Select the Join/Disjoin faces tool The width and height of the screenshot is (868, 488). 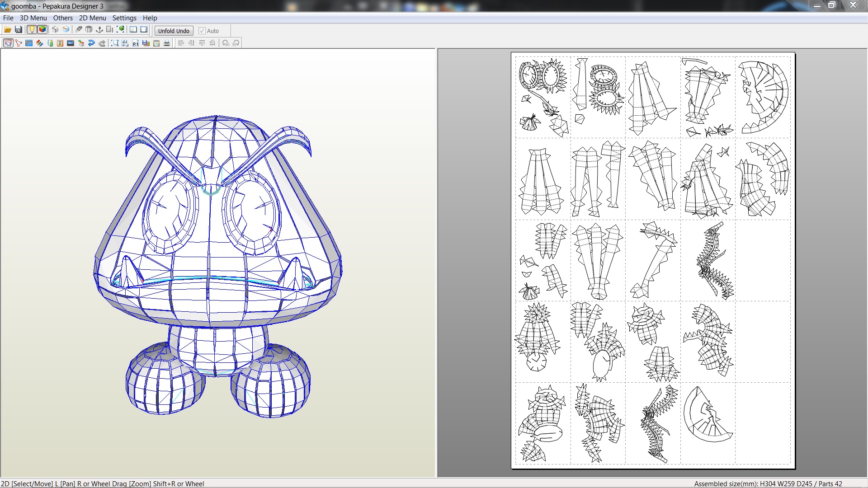19,43
